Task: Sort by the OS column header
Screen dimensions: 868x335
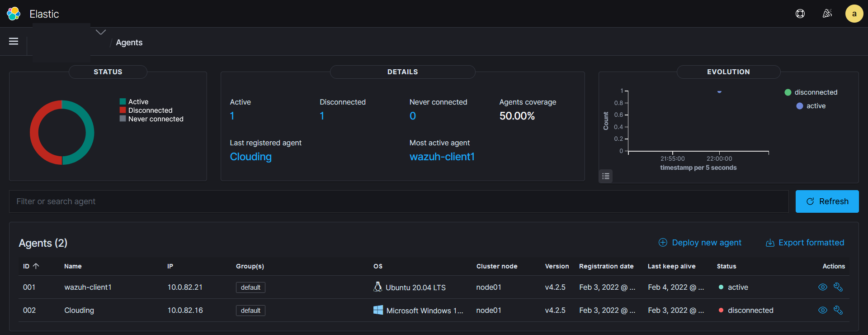Action: [378, 266]
